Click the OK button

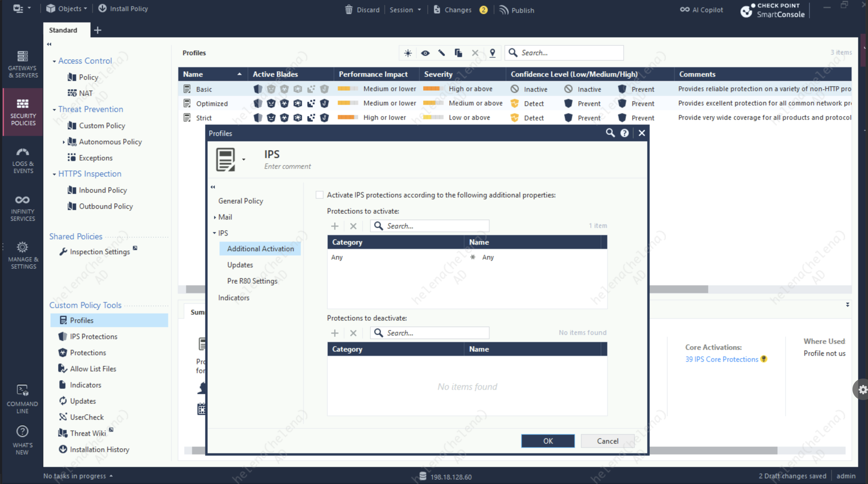(x=548, y=441)
